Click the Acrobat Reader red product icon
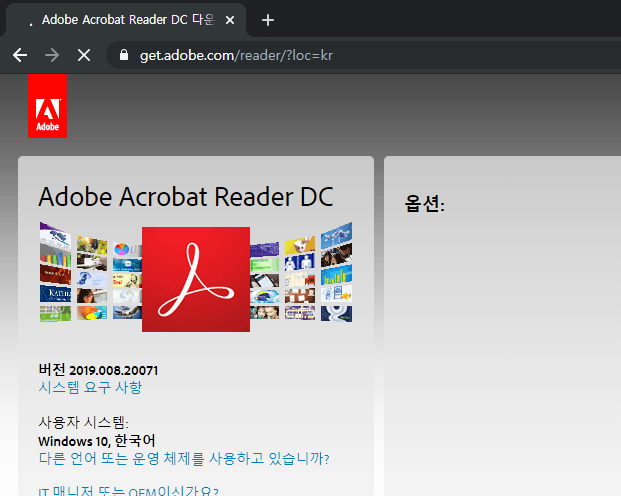 point(196,279)
